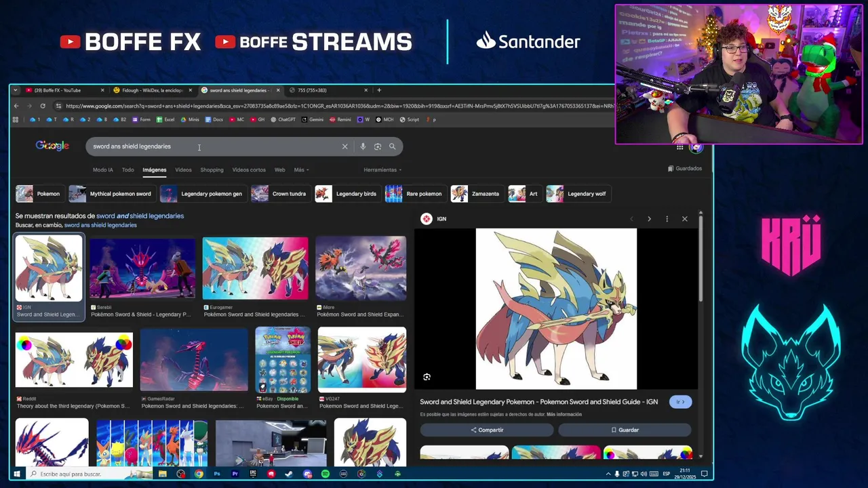Select the Todo search tab
The image size is (868, 488).
[x=127, y=170]
